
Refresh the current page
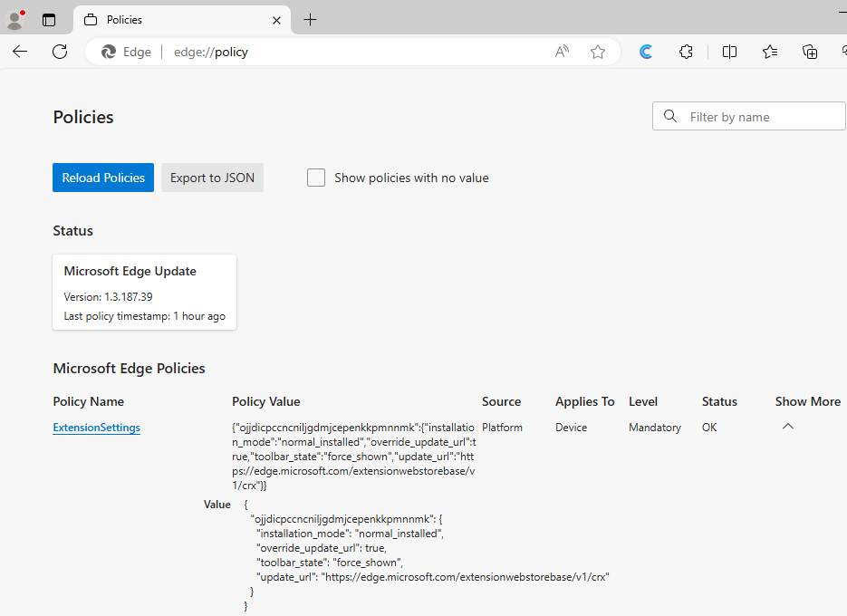tap(60, 52)
